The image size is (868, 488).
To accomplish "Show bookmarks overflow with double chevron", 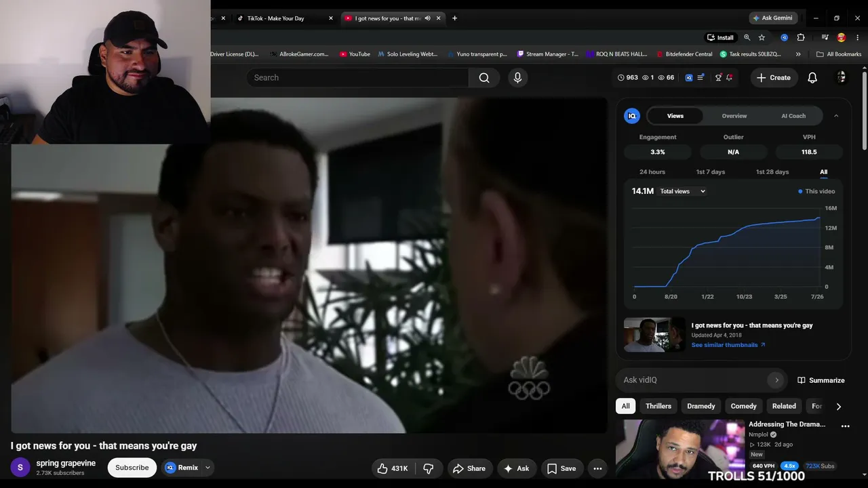I will tap(798, 54).
